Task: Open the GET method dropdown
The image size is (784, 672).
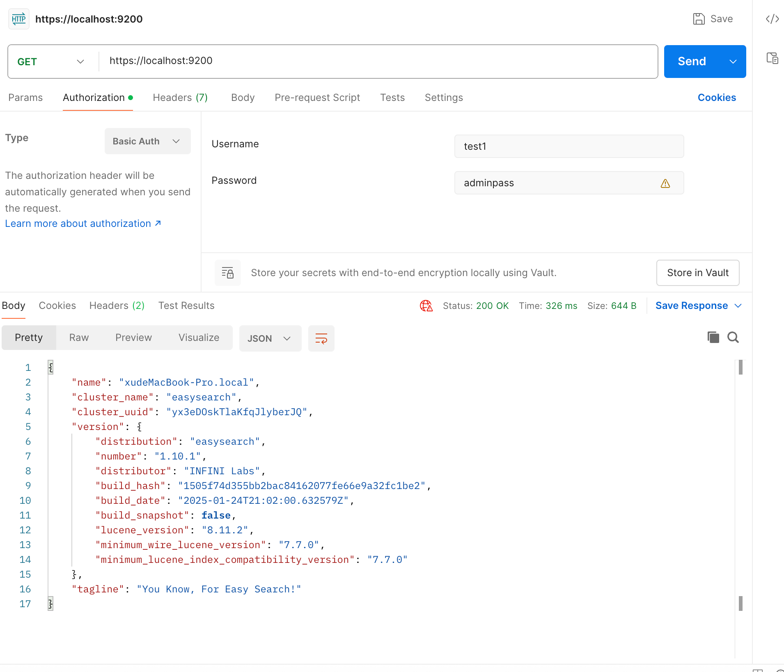Action: click(51, 62)
